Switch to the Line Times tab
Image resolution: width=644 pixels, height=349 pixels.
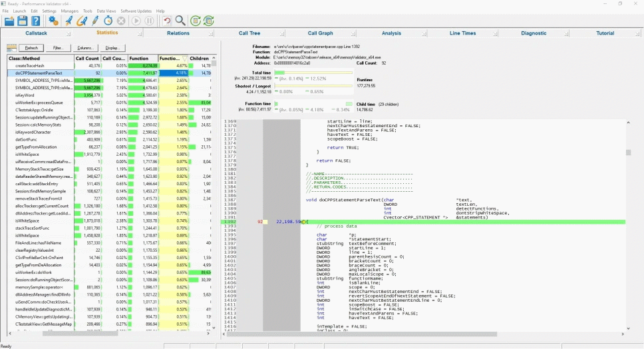point(462,33)
